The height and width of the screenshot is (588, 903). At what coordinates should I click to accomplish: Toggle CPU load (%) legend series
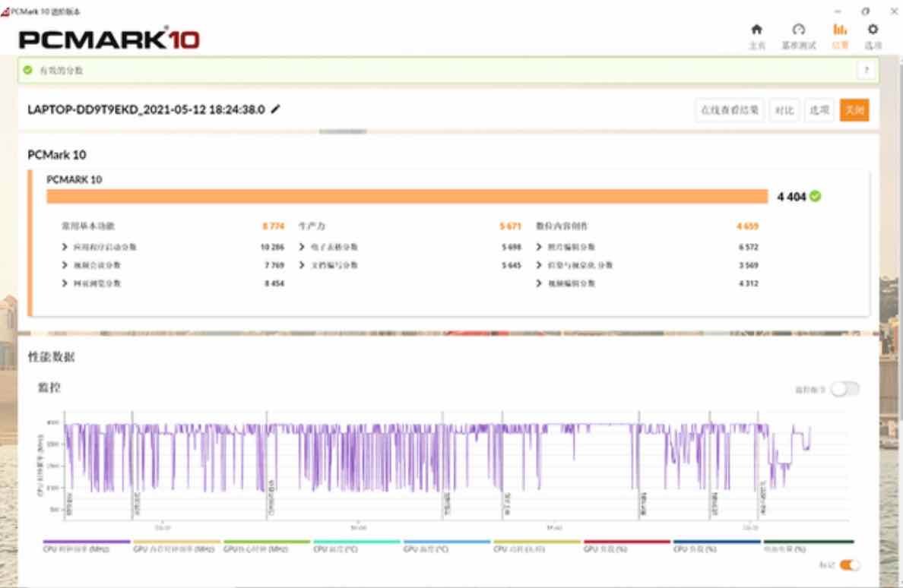coord(717,546)
